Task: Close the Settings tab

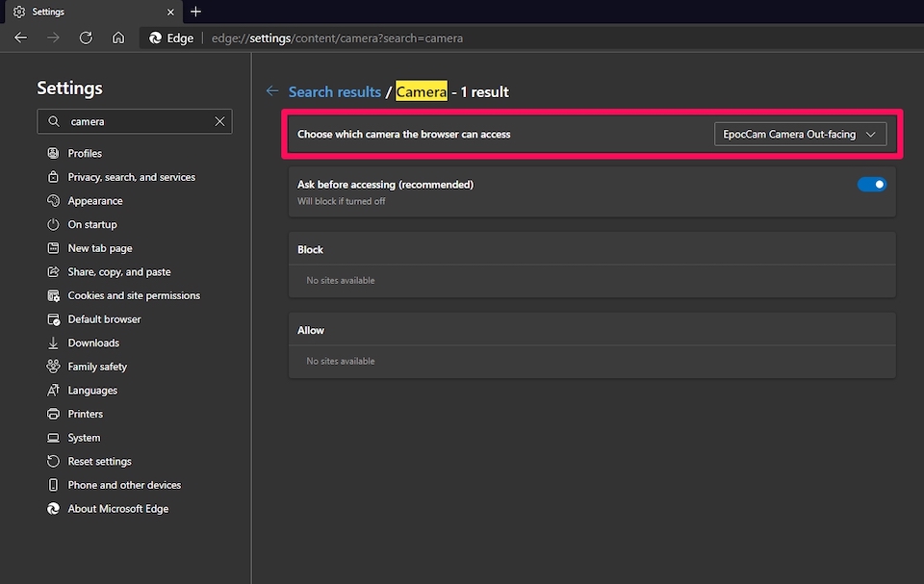Action: (x=170, y=12)
